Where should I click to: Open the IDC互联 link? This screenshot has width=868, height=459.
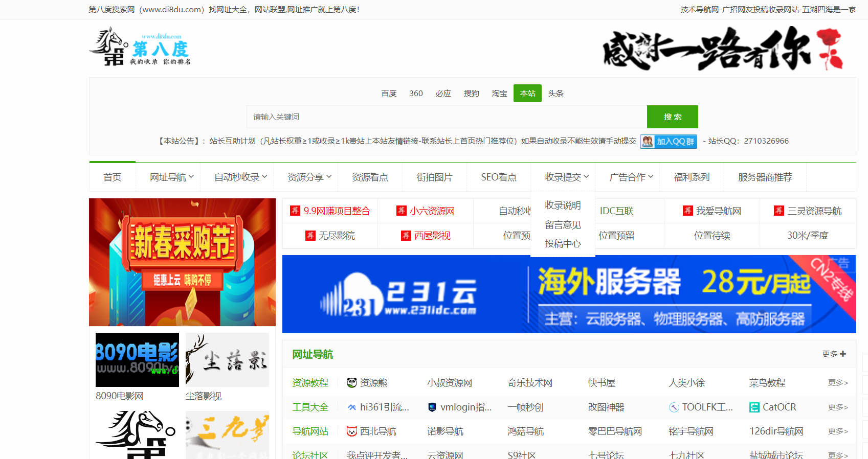(x=616, y=211)
